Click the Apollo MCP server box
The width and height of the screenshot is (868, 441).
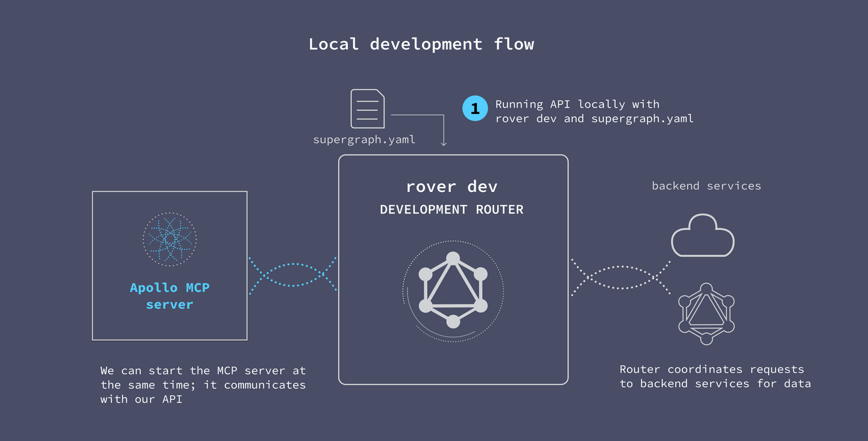pyautogui.click(x=169, y=265)
